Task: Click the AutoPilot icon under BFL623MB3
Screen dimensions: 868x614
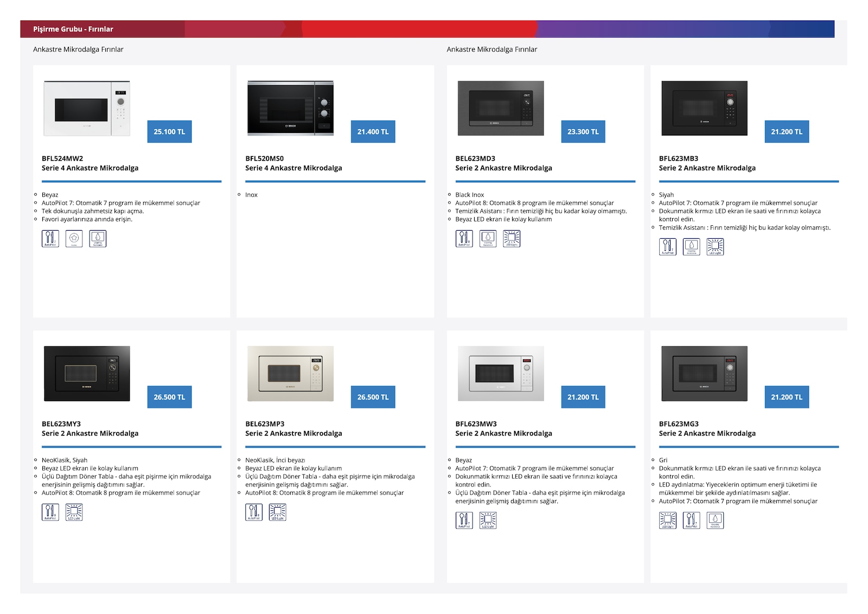Action: click(x=668, y=247)
